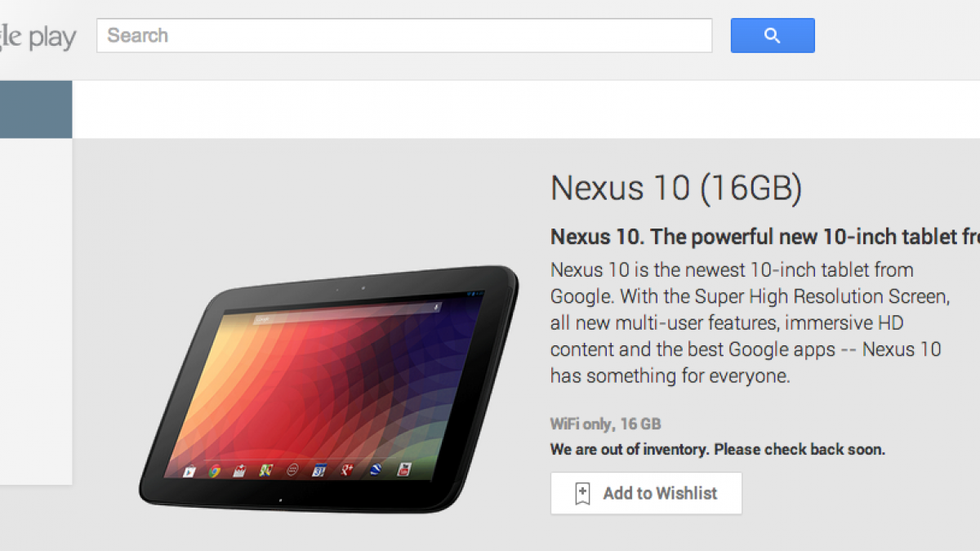This screenshot has height=551, width=980.
Task: Click the app drawer circle on tablet dock
Action: (292, 469)
